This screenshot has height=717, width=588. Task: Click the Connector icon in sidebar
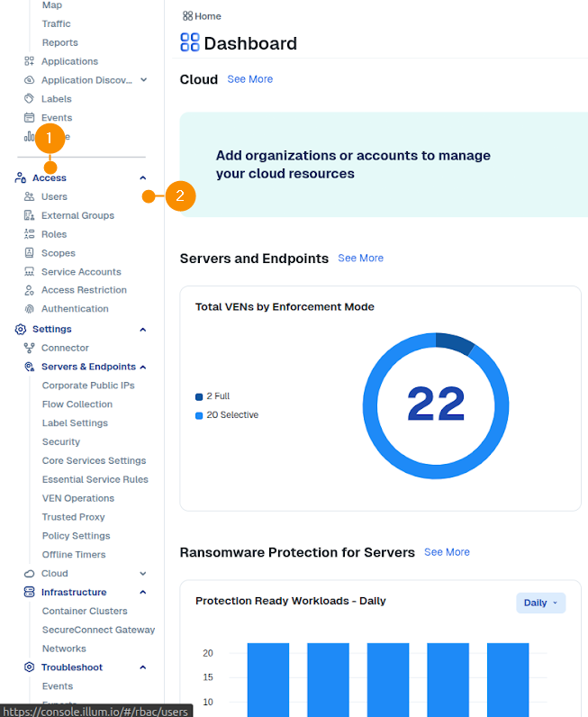tap(30, 348)
